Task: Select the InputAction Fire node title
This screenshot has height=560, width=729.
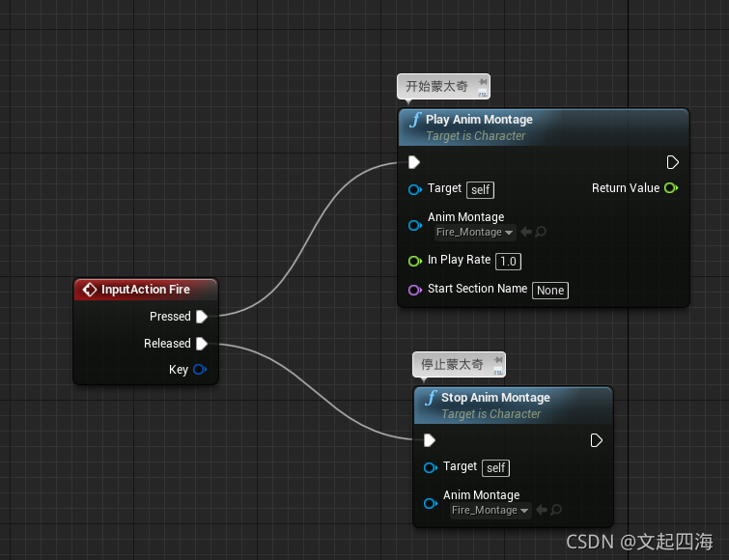Action: (x=146, y=290)
